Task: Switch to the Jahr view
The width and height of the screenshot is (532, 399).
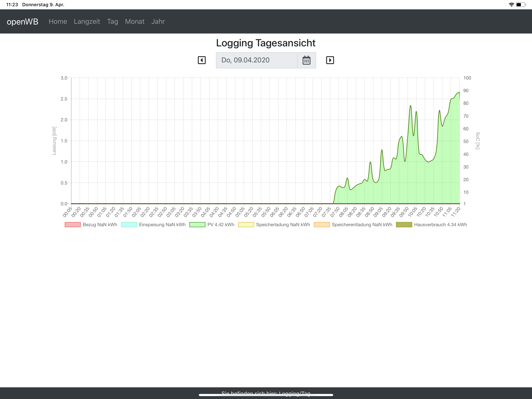Action: [x=158, y=21]
